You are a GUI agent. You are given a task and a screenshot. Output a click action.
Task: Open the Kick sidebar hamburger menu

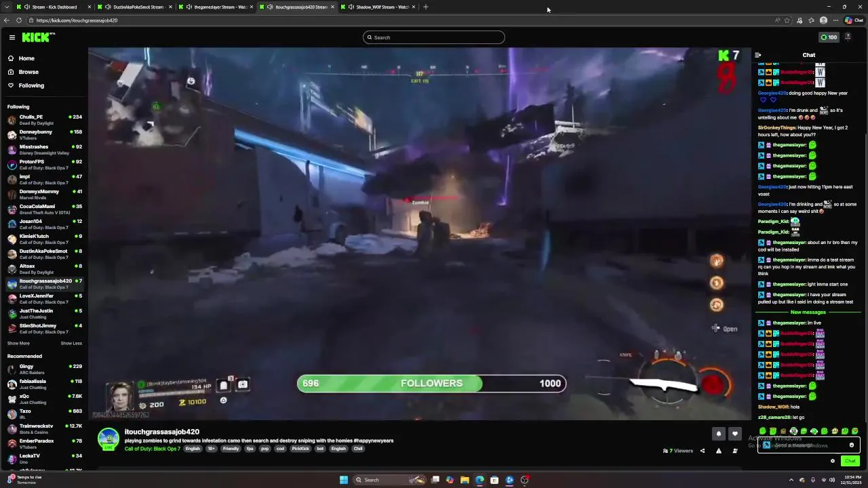[12, 37]
